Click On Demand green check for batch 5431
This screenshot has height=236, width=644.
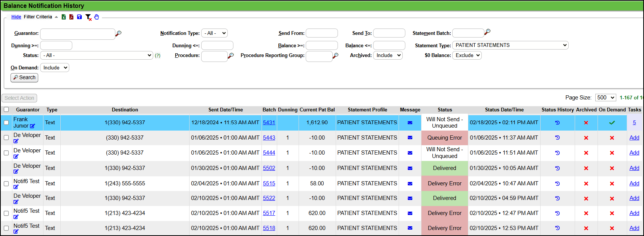coord(612,123)
